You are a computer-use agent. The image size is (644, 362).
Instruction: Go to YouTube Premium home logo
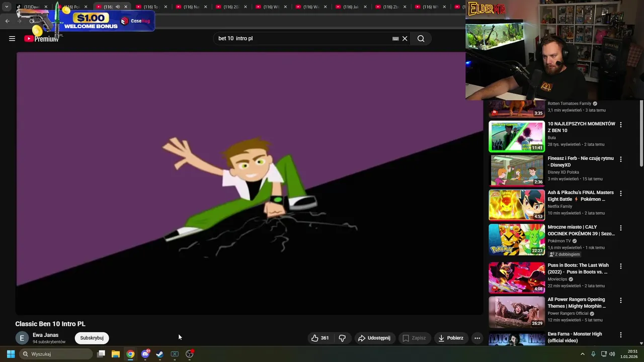tap(41, 39)
